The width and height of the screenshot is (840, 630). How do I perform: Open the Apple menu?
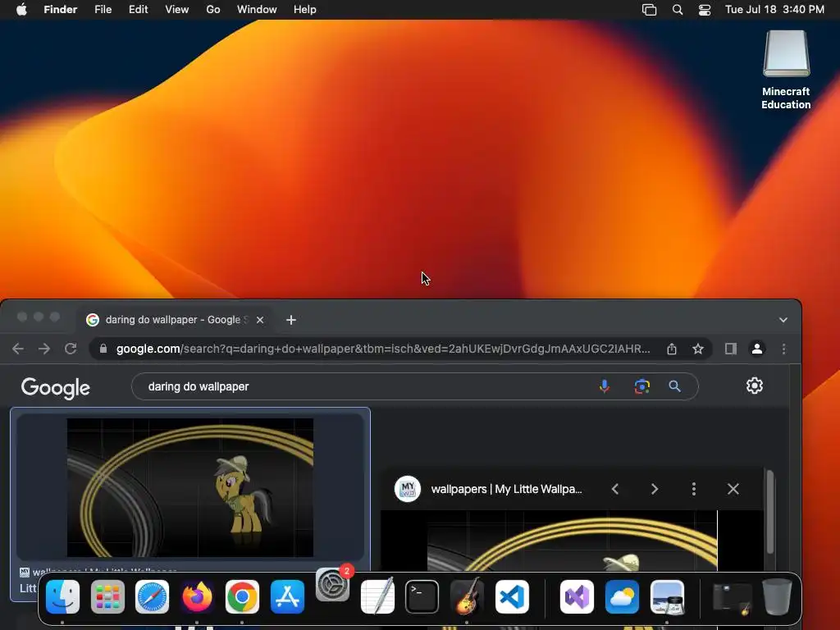21,10
